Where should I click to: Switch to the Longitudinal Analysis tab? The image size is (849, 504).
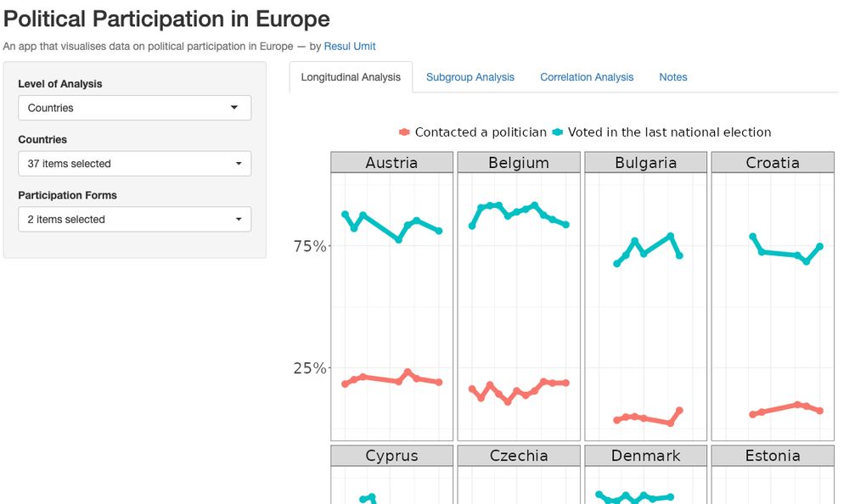[351, 77]
